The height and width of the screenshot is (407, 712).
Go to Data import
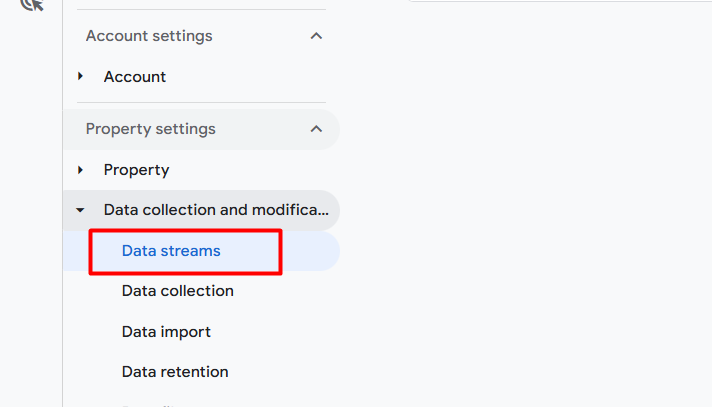point(166,331)
